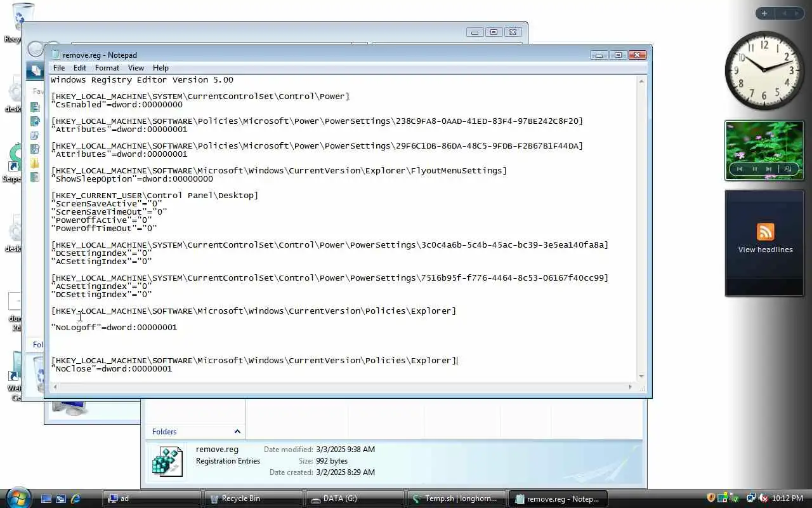The width and height of the screenshot is (812, 508).
Task: Click slideshow gadget next button
Action: 769,169
